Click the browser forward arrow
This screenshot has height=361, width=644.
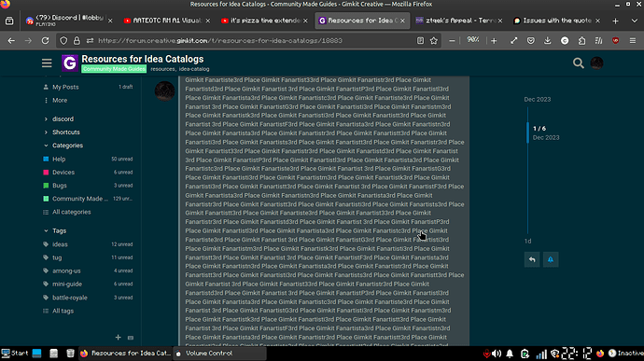[28, 41]
